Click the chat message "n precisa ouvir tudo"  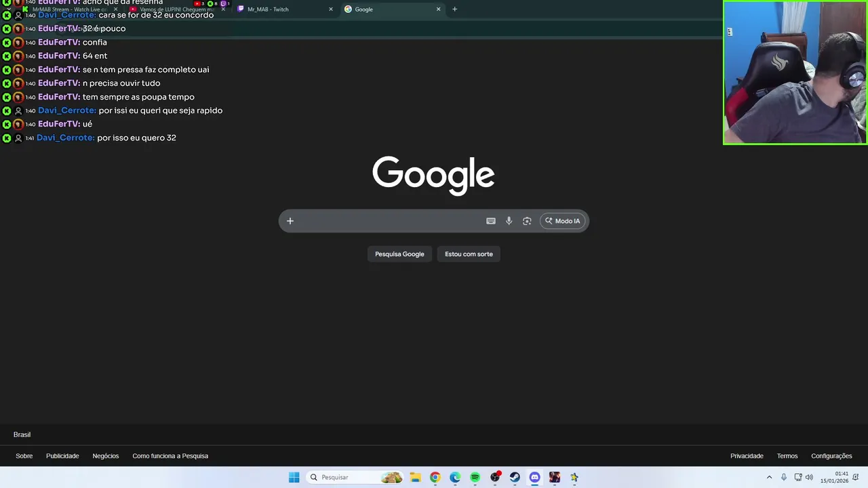(121, 83)
